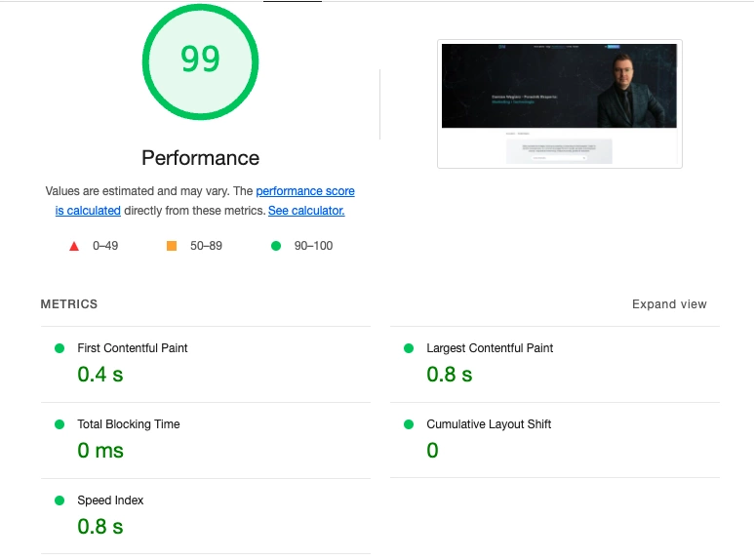Viewport: 754px width, 560px height.
Task: Click the page screenshot thumbnail
Action: point(559,103)
